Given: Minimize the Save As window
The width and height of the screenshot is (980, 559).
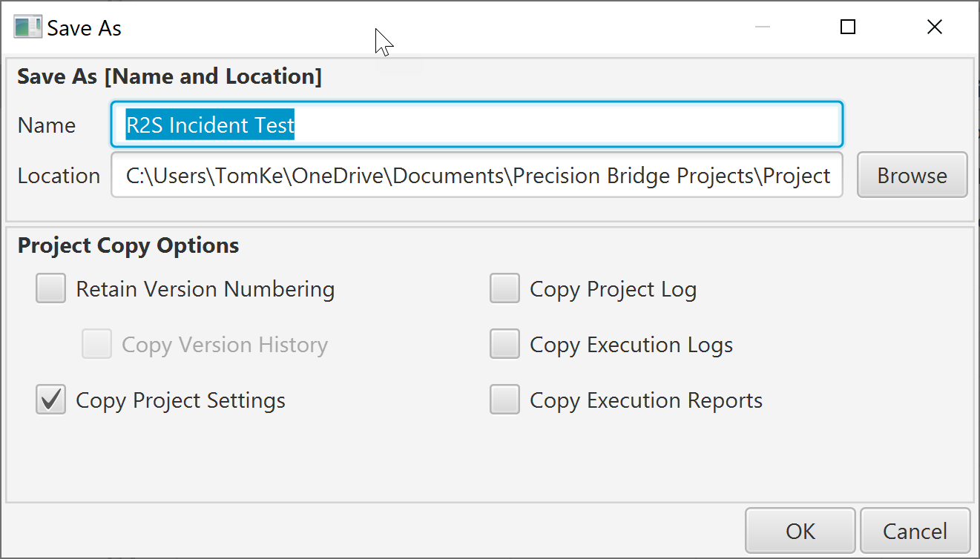Looking at the screenshot, I should [x=762, y=27].
